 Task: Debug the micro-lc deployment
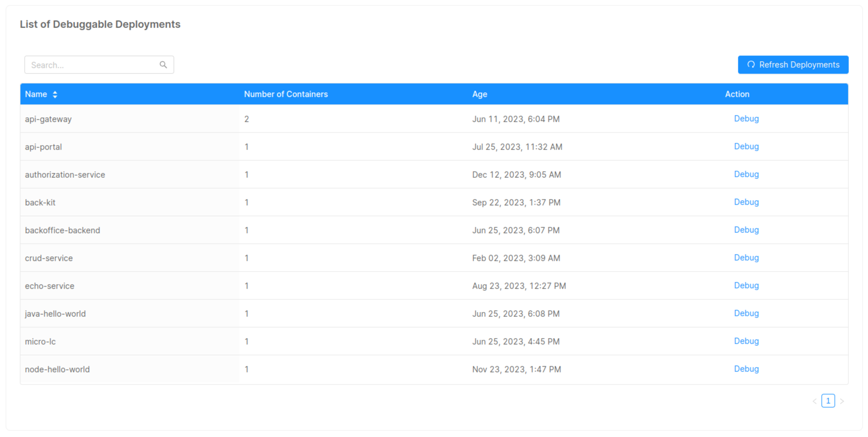746,341
